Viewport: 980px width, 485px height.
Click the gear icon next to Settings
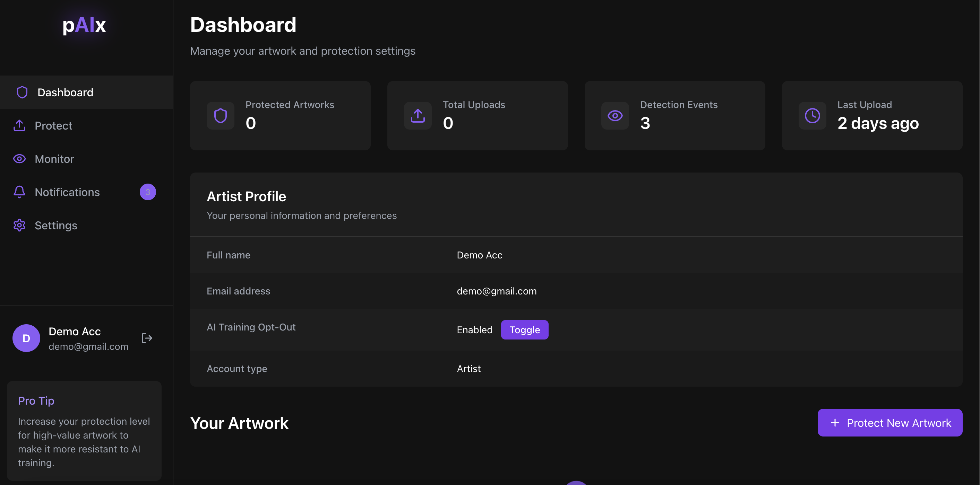pos(19,226)
